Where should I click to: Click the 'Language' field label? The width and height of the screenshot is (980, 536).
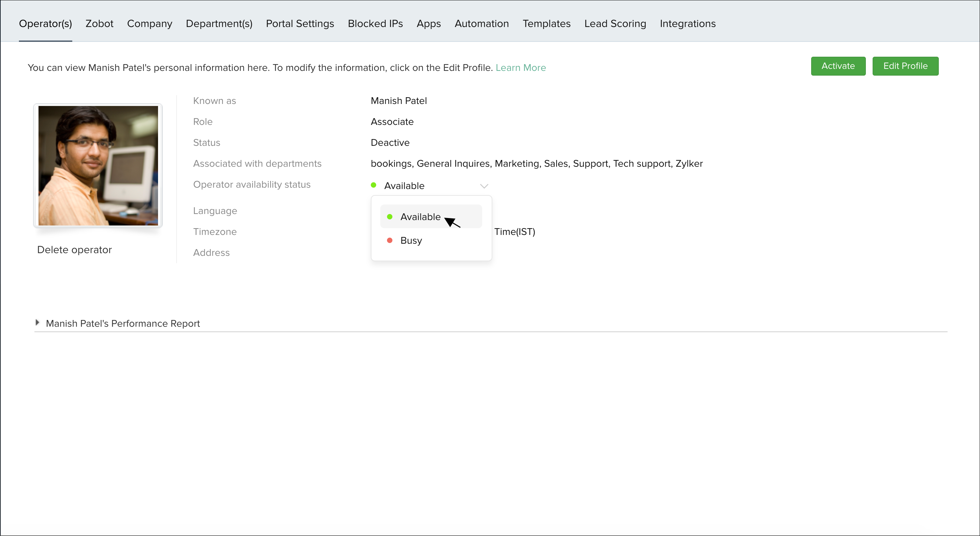point(215,211)
